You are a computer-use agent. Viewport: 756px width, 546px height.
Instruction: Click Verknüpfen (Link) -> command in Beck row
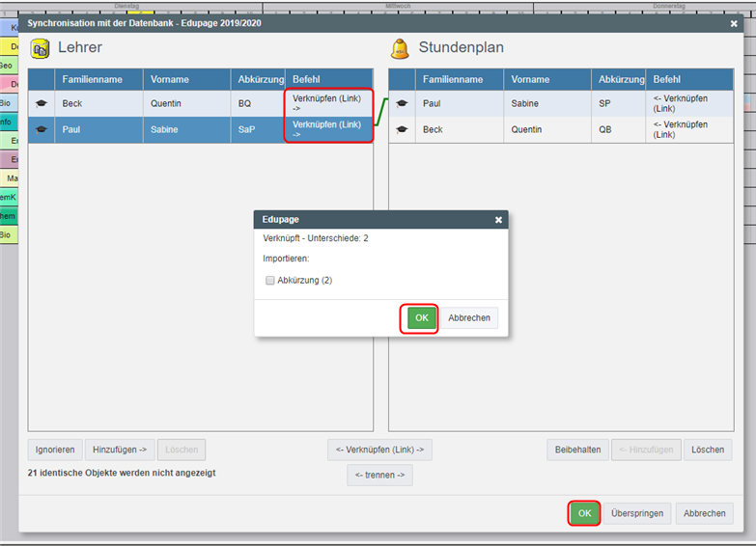pos(329,103)
